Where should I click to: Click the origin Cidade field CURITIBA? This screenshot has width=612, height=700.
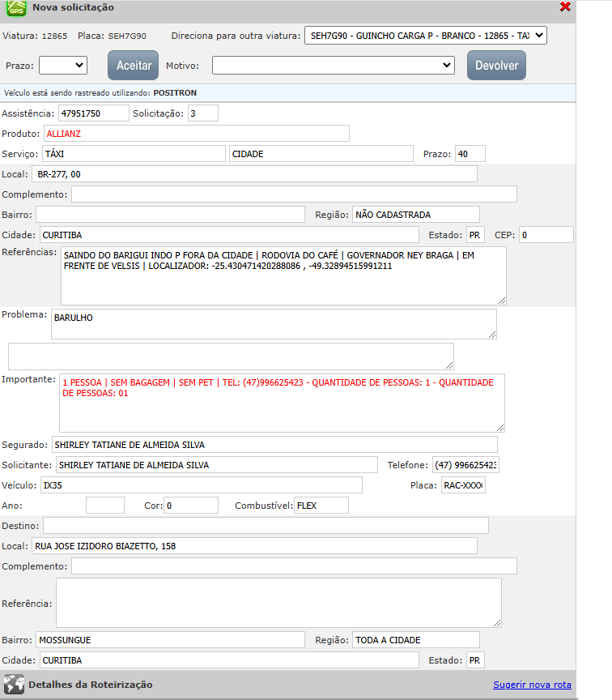point(229,235)
